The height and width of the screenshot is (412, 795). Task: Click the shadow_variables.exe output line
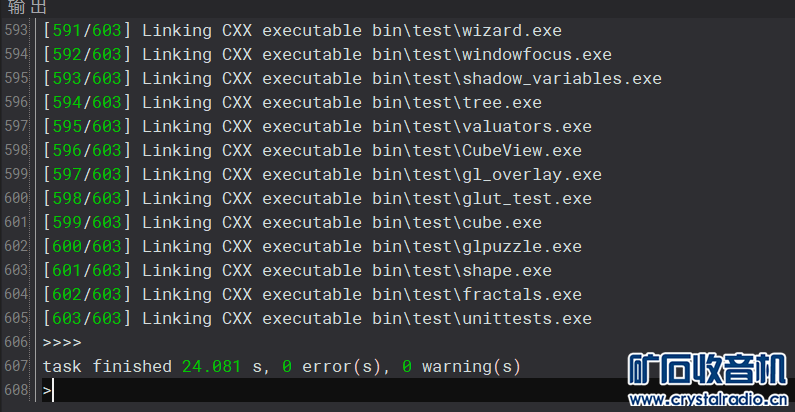coord(351,79)
